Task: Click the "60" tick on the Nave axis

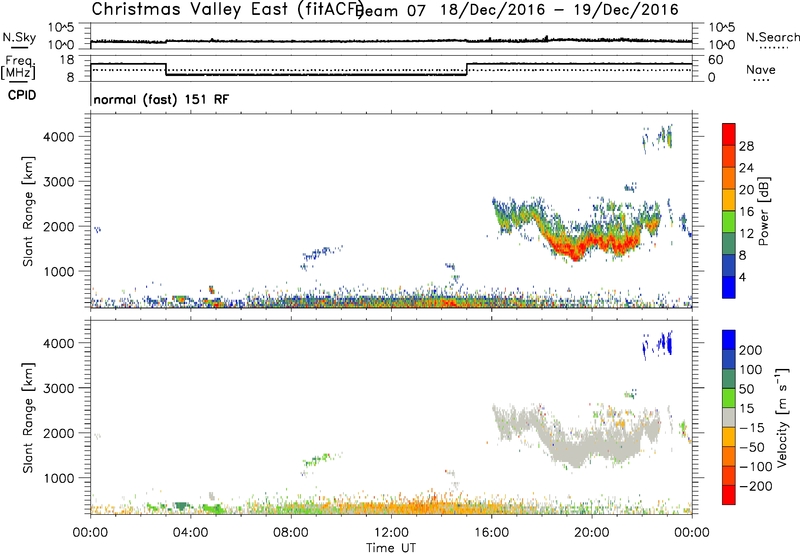Action: (716, 60)
